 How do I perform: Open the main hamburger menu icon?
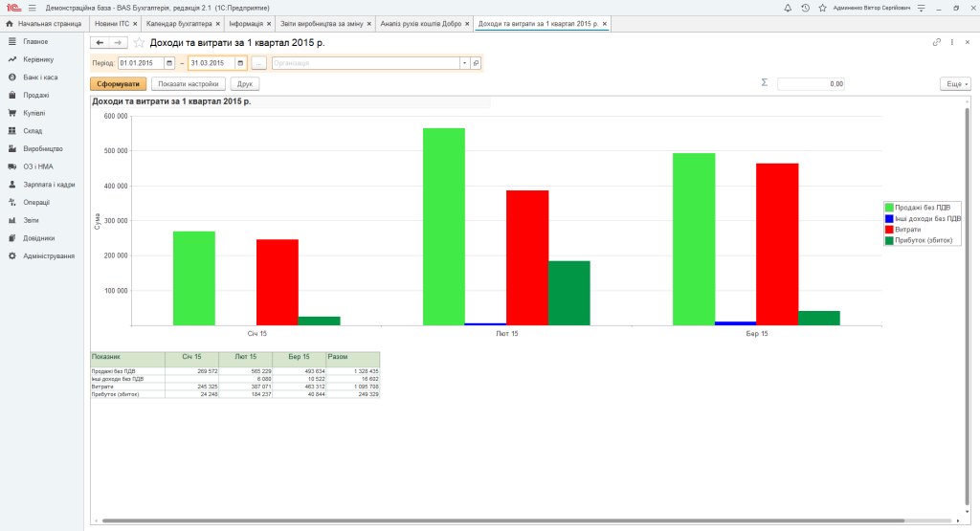point(32,8)
